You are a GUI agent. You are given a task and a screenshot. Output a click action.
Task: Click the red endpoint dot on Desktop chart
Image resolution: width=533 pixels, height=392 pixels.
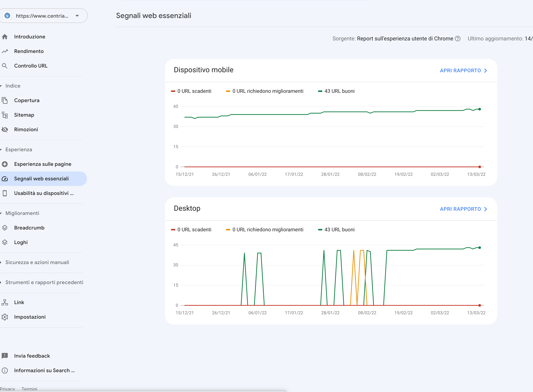point(480,305)
